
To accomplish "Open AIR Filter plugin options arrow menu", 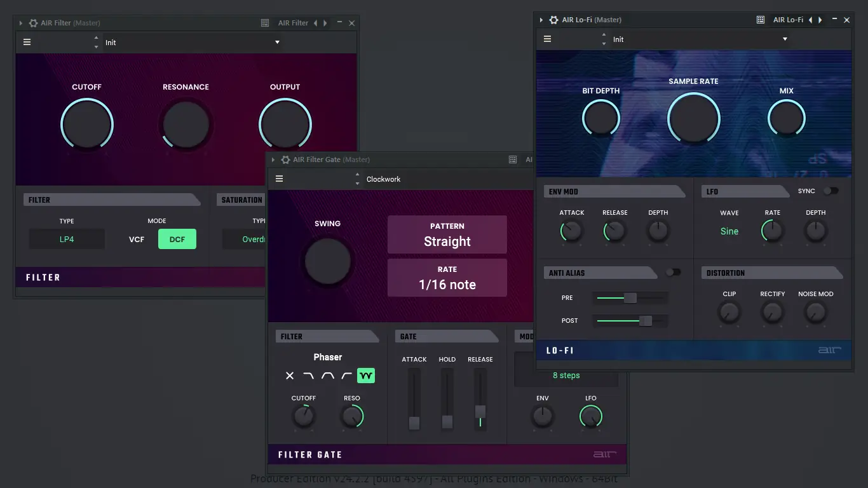I will 21,23.
